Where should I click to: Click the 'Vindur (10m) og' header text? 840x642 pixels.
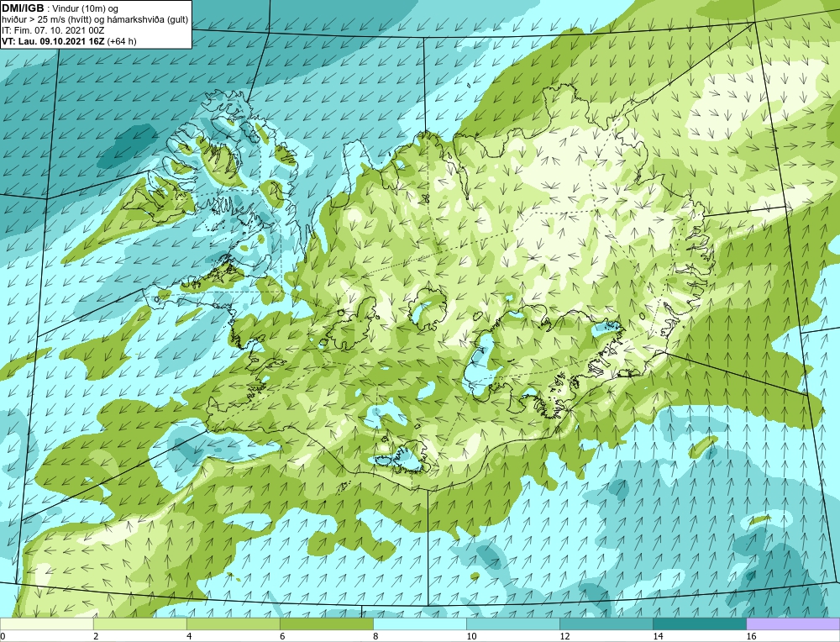86,8
